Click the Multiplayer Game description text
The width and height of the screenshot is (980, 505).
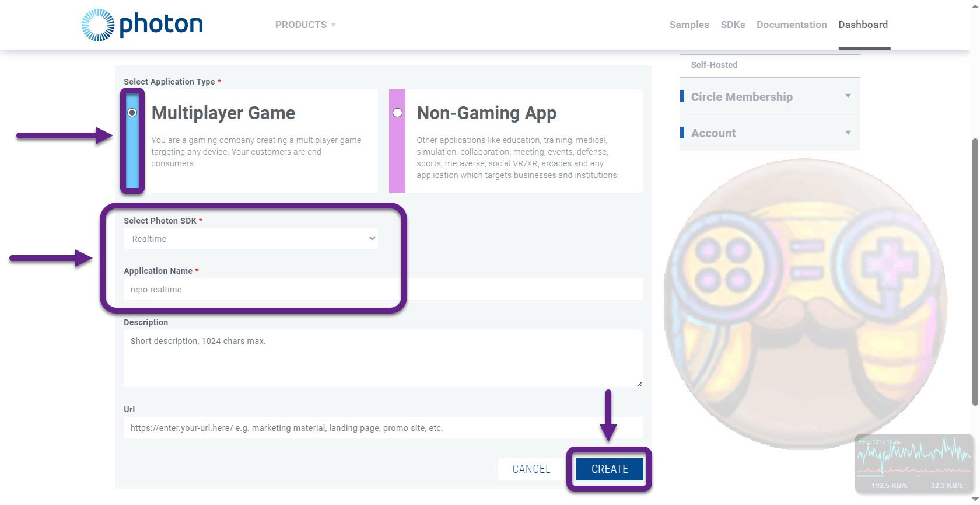point(256,152)
